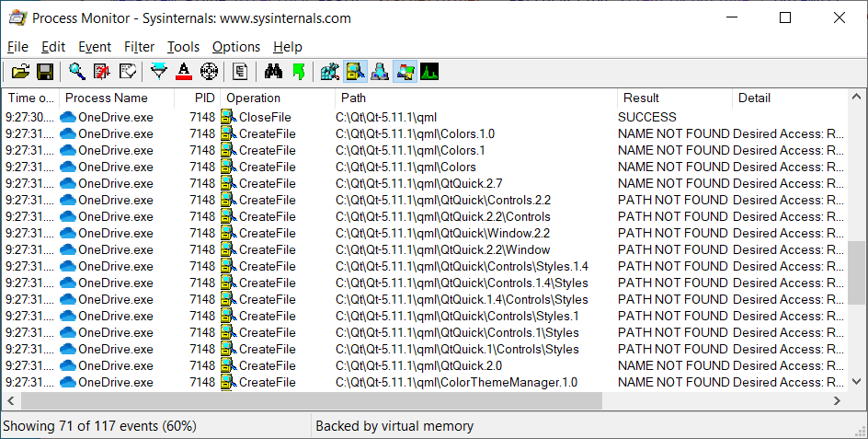
Task: Click the OneDrive.exe icon in the CloseFile row
Action: pyautogui.click(x=67, y=117)
